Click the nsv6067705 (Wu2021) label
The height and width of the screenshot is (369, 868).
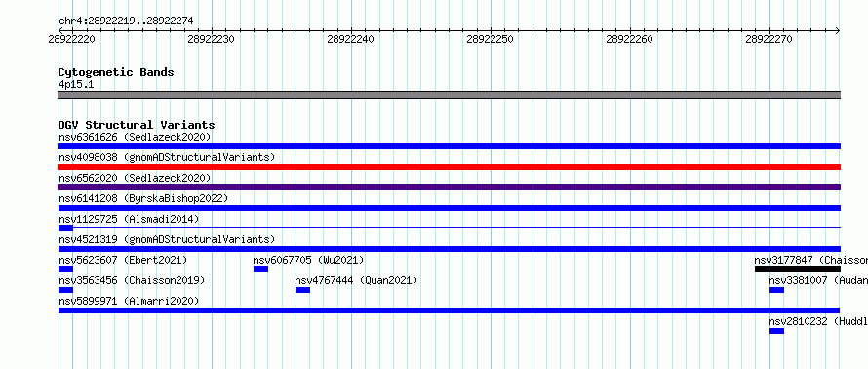[x=308, y=260]
